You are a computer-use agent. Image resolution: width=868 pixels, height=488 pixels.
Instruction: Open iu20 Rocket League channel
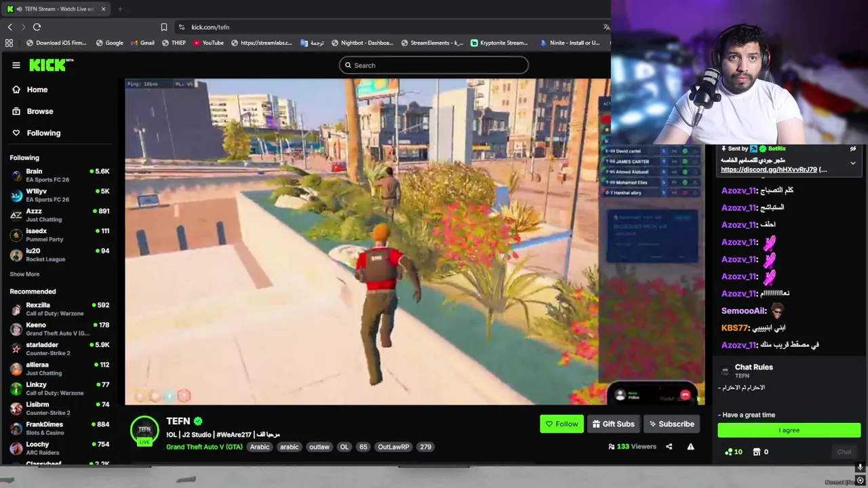(60, 255)
